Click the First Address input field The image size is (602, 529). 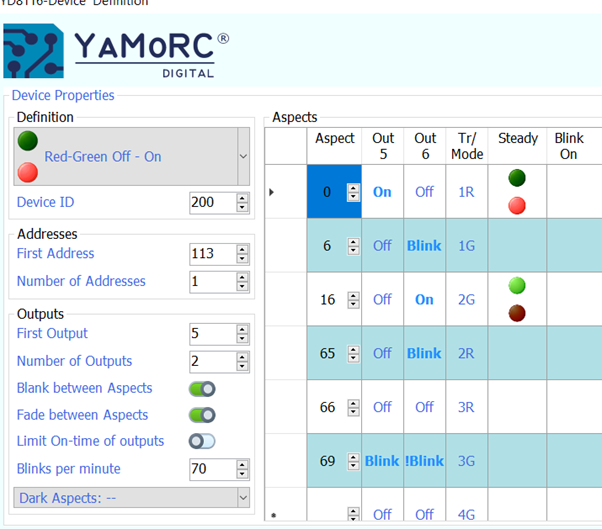pyautogui.click(x=213, y=254)
